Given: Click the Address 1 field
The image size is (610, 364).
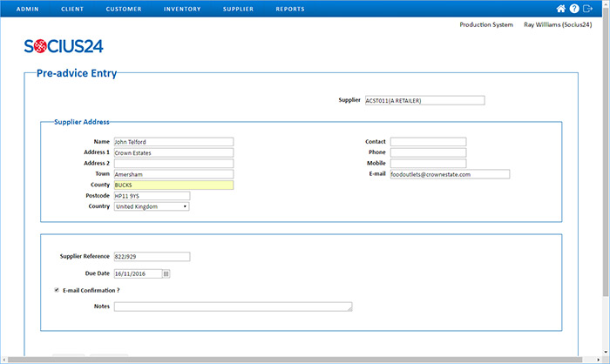Looking at the screenshot, I should (174, 153).
